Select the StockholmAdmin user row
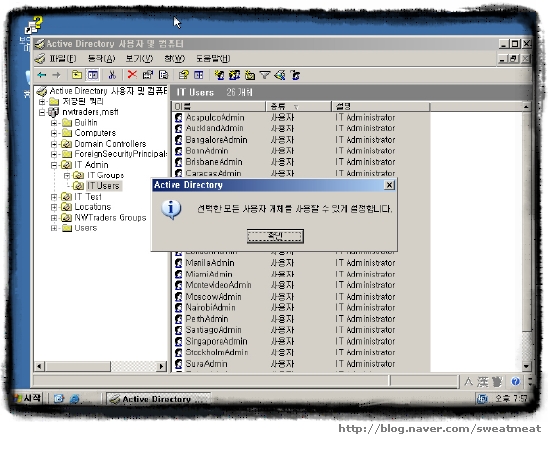The height and width of the screenshot is (450, 548). (301, 353)
